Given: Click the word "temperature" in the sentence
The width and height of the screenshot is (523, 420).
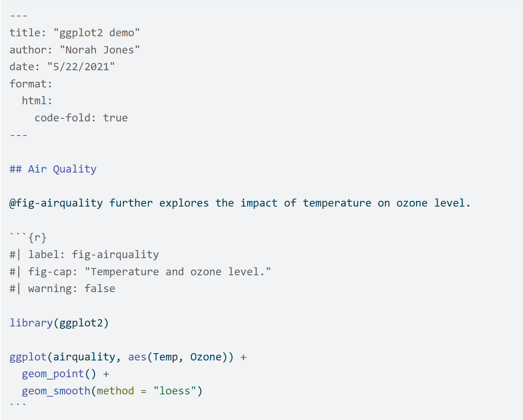Looking at the screenshot, I should (337, 203).
